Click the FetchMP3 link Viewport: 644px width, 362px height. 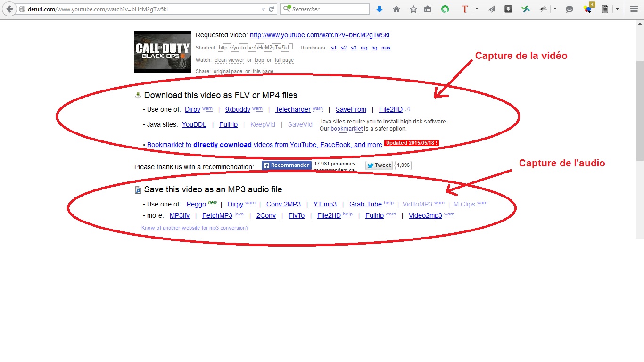pos(217,215)
